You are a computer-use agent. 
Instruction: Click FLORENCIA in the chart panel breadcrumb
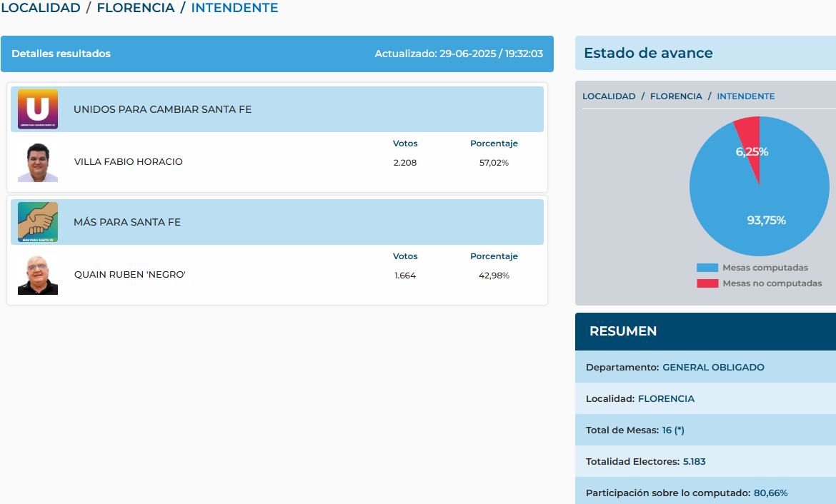coord(676,96)
